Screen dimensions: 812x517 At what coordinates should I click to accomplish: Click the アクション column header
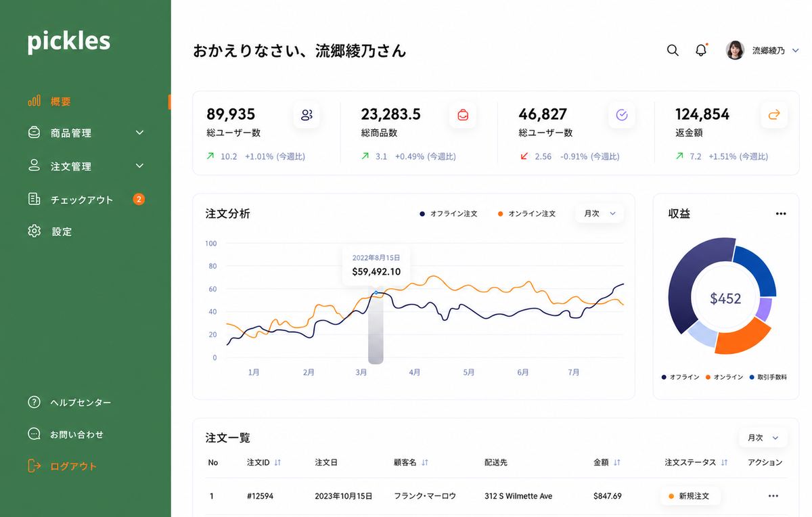765,462
